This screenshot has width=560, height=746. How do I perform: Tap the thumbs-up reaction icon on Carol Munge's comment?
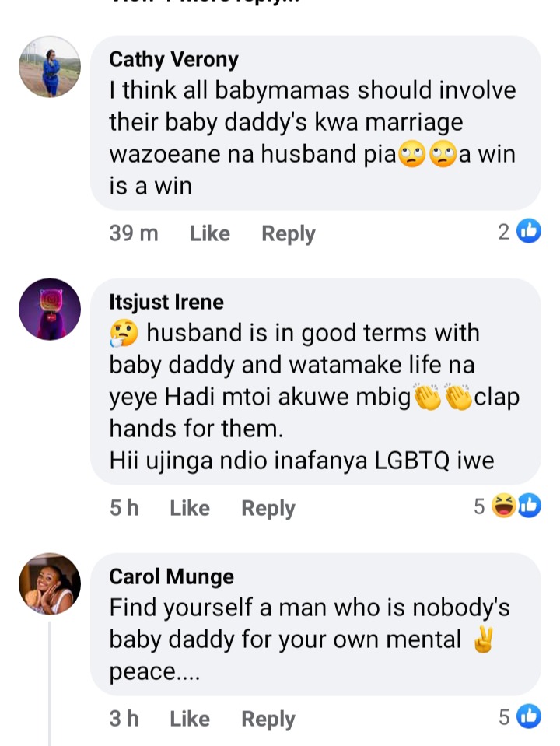[529, 716]
